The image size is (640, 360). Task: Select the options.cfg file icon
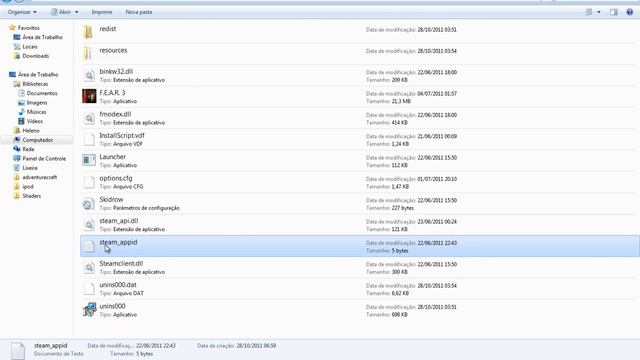89,182
